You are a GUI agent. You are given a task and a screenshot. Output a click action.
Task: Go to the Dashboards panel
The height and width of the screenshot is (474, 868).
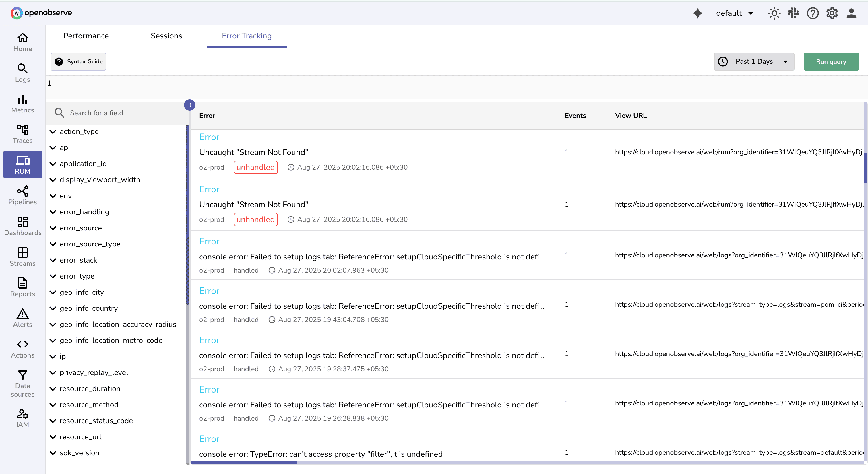22,226
